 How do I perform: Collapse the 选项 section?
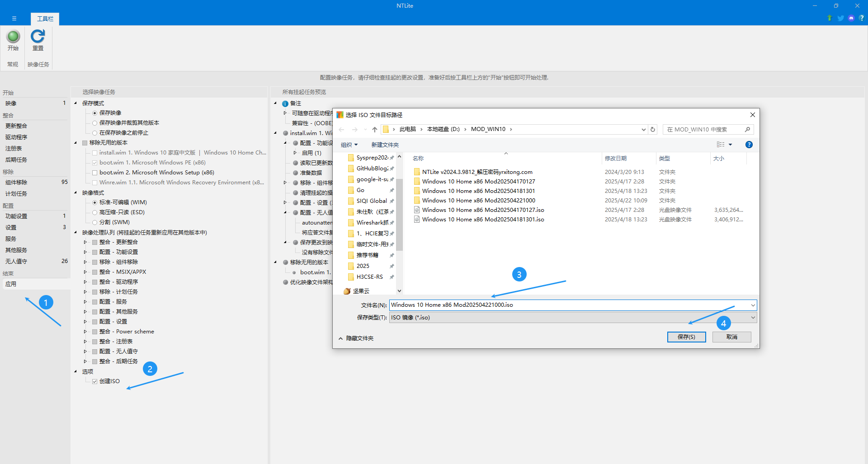75,371
